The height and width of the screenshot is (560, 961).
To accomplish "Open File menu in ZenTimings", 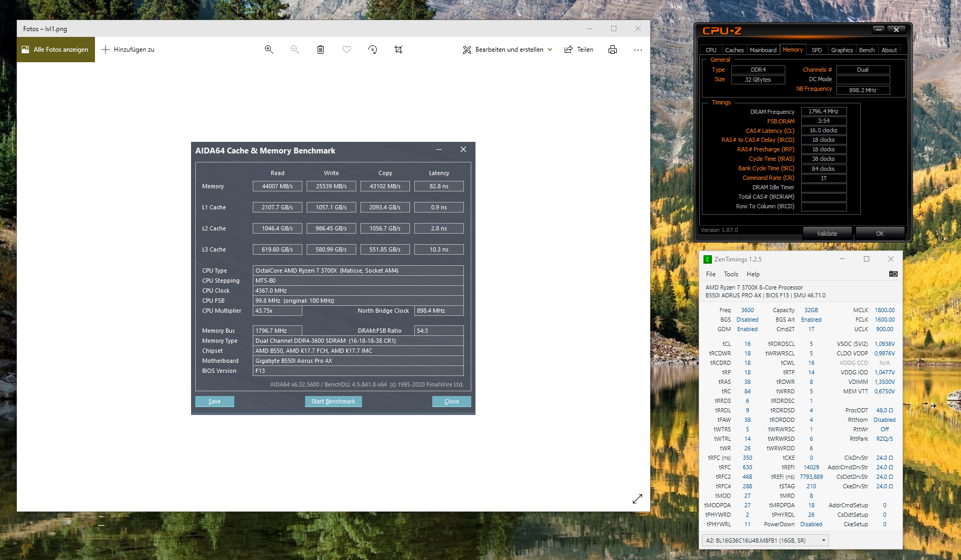I will [x=711, y=274].
